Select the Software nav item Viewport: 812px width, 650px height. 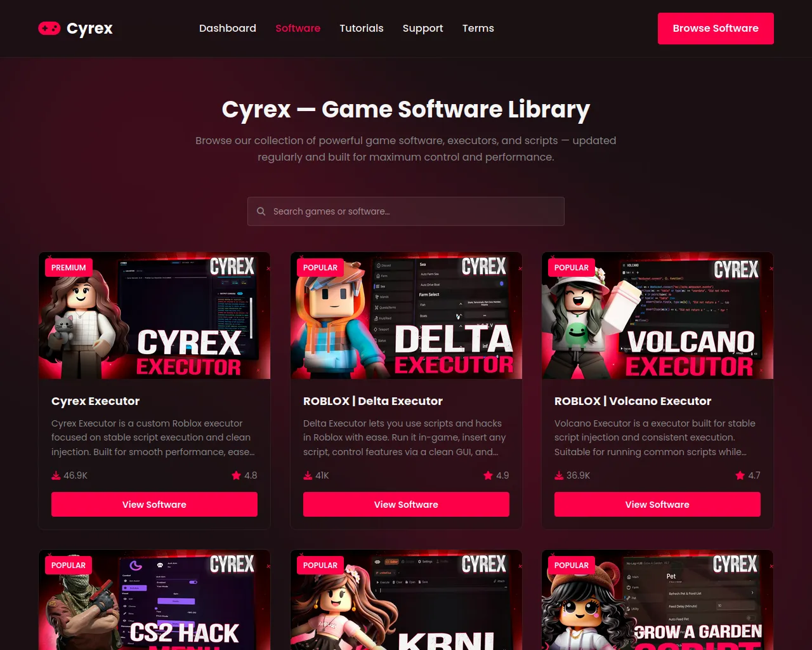(298, 29)
